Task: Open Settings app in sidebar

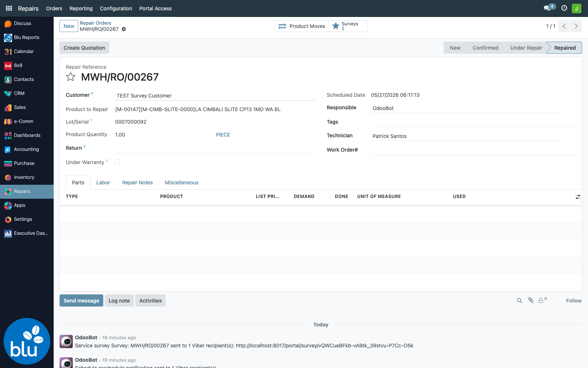Action: (x=27, y=219)
